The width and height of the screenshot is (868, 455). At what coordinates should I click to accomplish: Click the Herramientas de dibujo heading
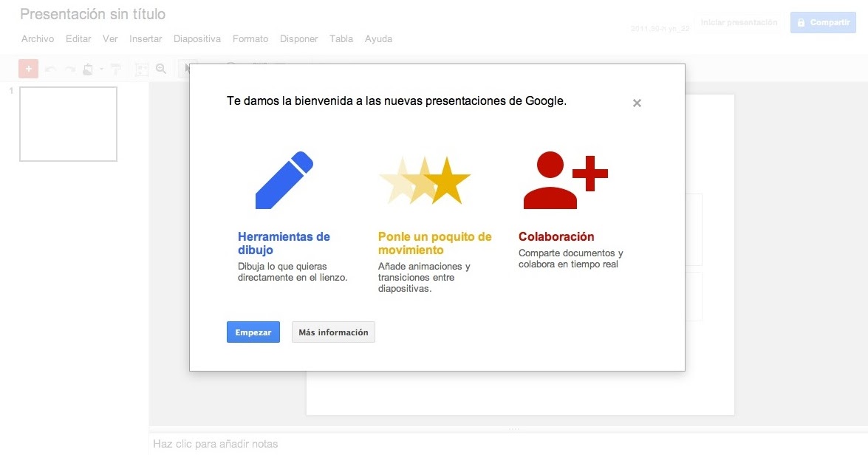284,243
